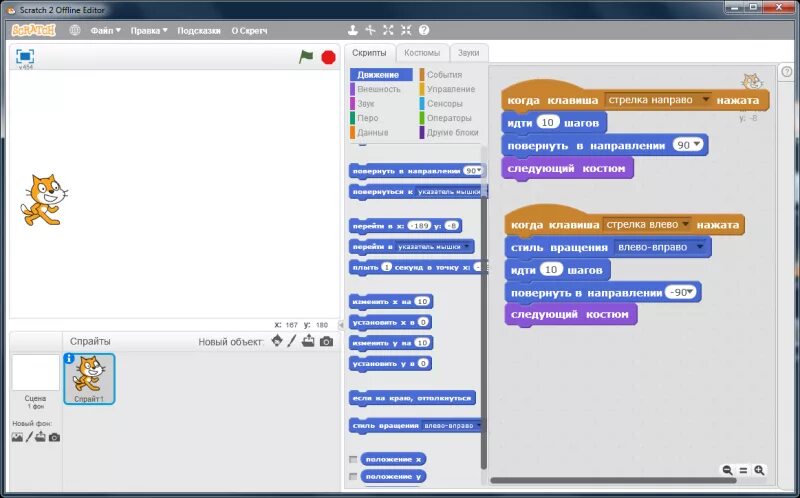Create new sprite from camera
Image resolution: width=800 pixels, height=498 pixels.
[327, 341]
